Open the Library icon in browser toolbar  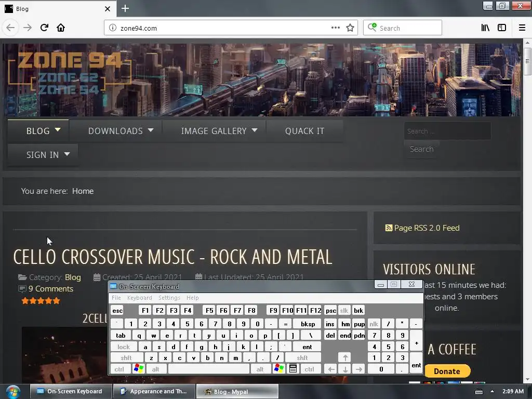click(485, 28)
